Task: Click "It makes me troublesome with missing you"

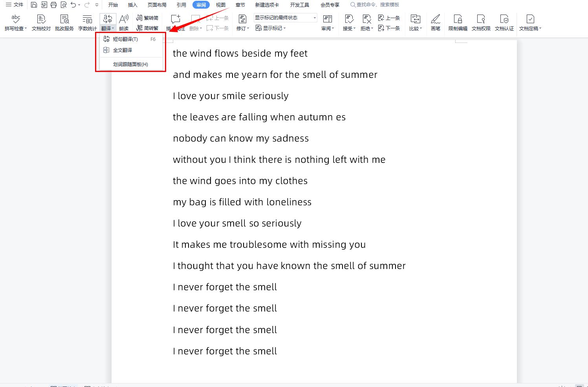Action: coord(269,244)
